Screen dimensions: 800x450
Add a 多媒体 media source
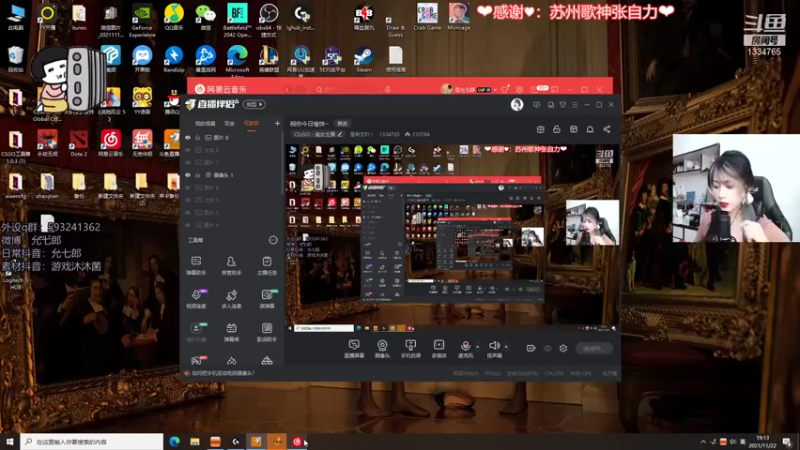(x=439, y=349)
